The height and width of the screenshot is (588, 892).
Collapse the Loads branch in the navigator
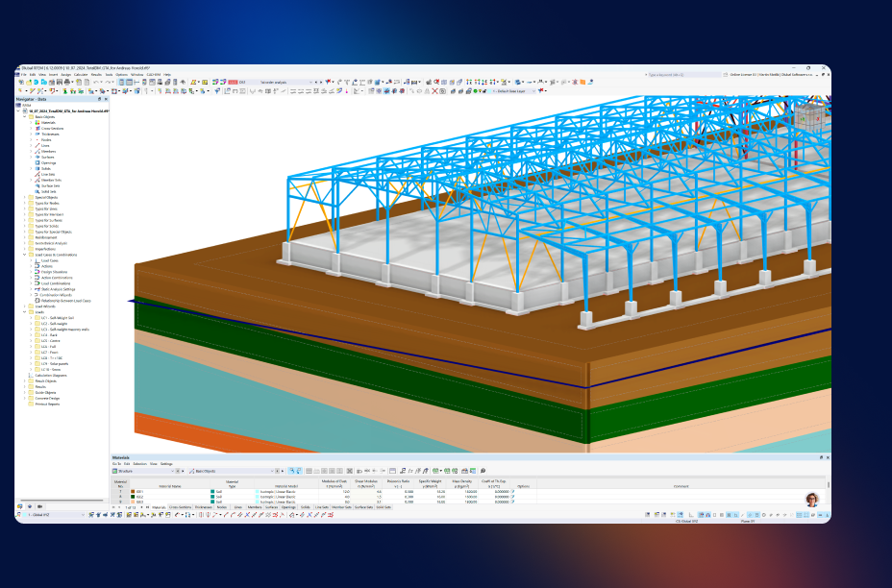click(24, 312)
